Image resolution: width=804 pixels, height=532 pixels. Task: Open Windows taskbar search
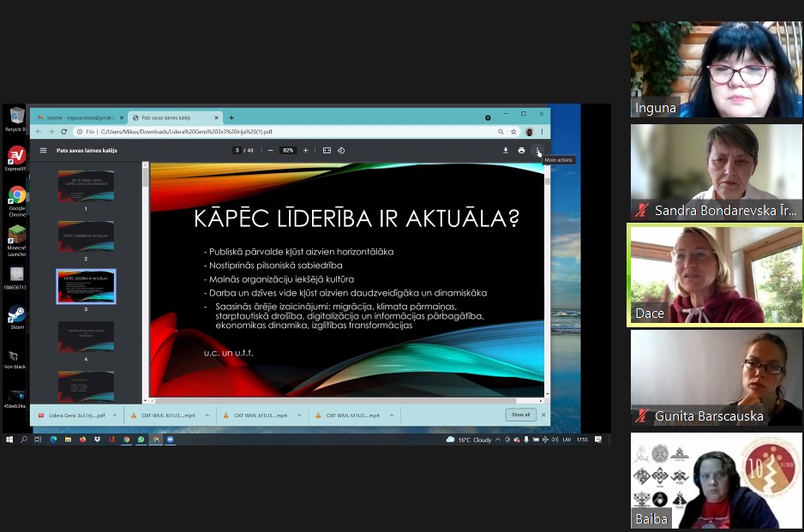pos(24,439)
